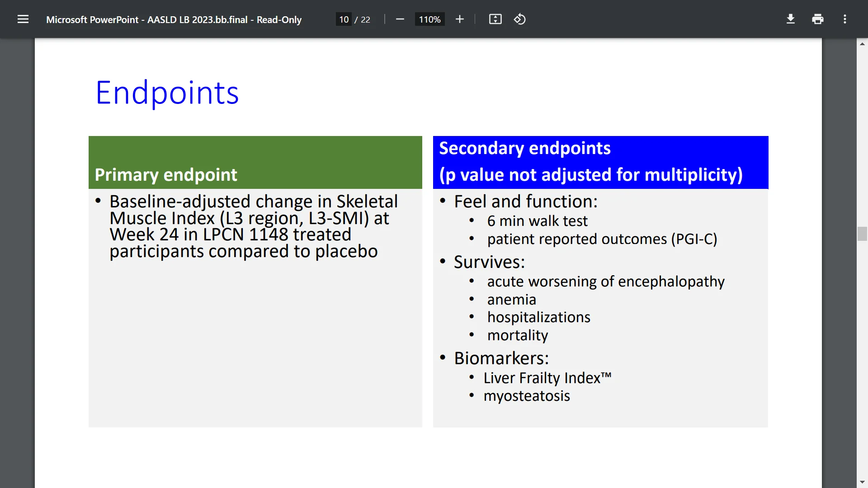The height and width of the screenshot is (488, 868).
Task: Open the three-dot more actions menu
Action: [x=844, y=19]
